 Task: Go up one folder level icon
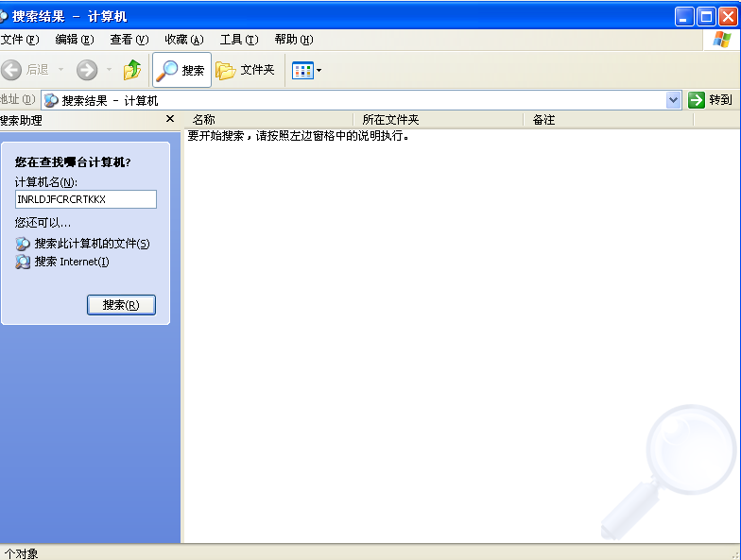[x=132, y=70]
